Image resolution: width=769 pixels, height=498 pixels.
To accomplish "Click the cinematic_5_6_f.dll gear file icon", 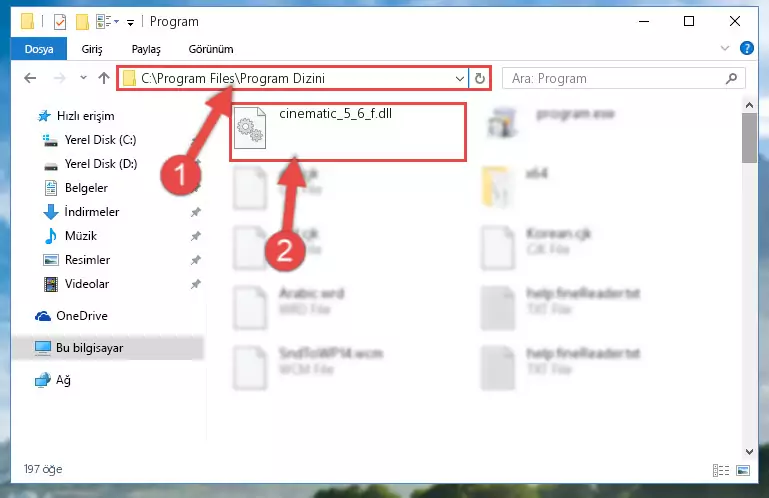I will pos(250,128).
